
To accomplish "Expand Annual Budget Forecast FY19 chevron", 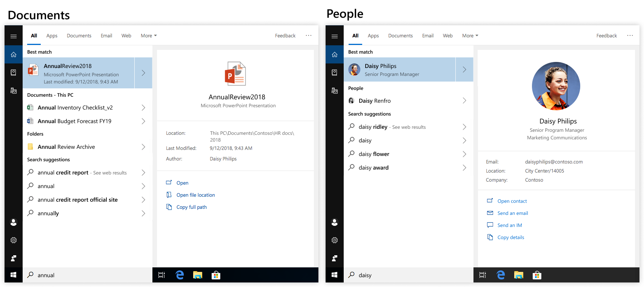I will (143, 121).
